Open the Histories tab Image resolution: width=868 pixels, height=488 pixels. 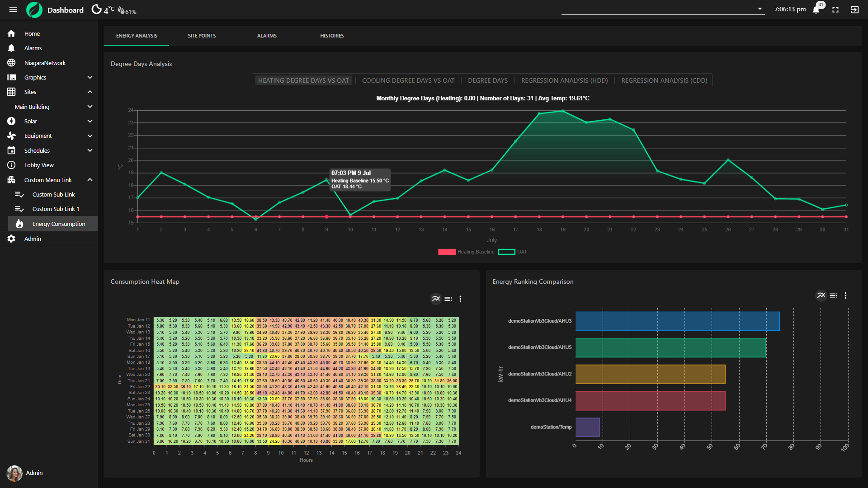tap(332, 36)
